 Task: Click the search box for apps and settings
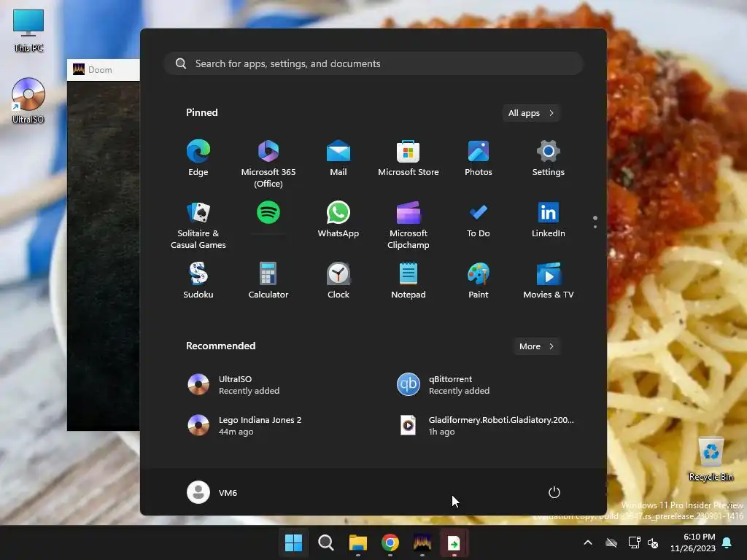pos(373,63)
